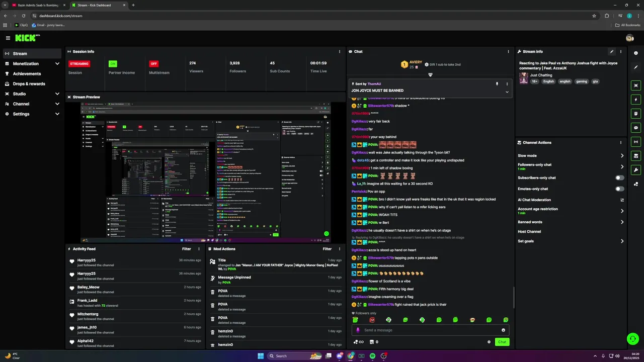Click the Kick logo
This screenshot has width=644, height=362.
tap(28, 38)
